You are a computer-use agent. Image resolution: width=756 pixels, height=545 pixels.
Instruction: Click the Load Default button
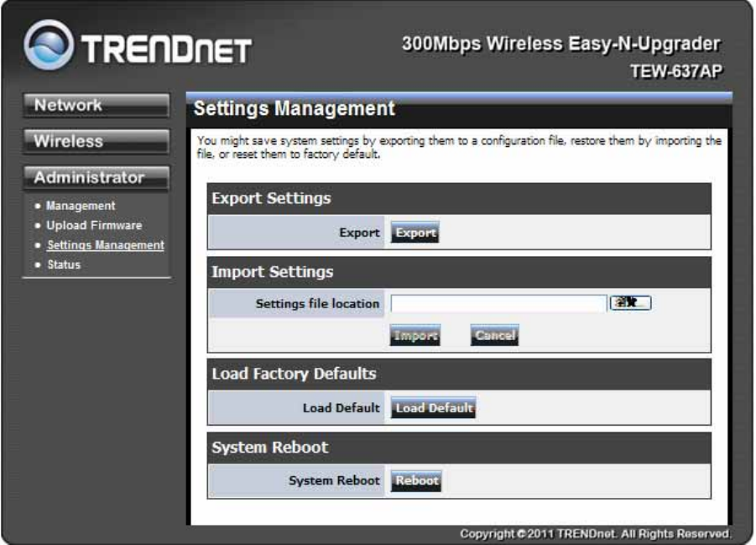coord(433,408)
